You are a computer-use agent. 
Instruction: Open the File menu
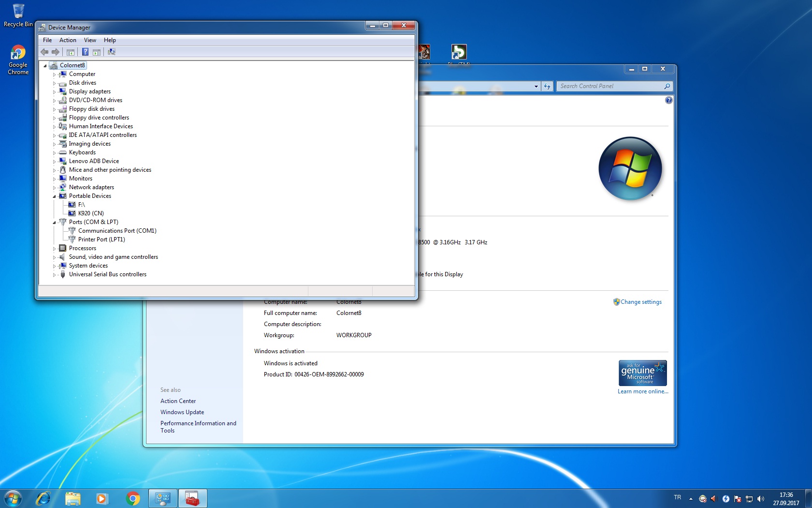[x=47, y=40]
